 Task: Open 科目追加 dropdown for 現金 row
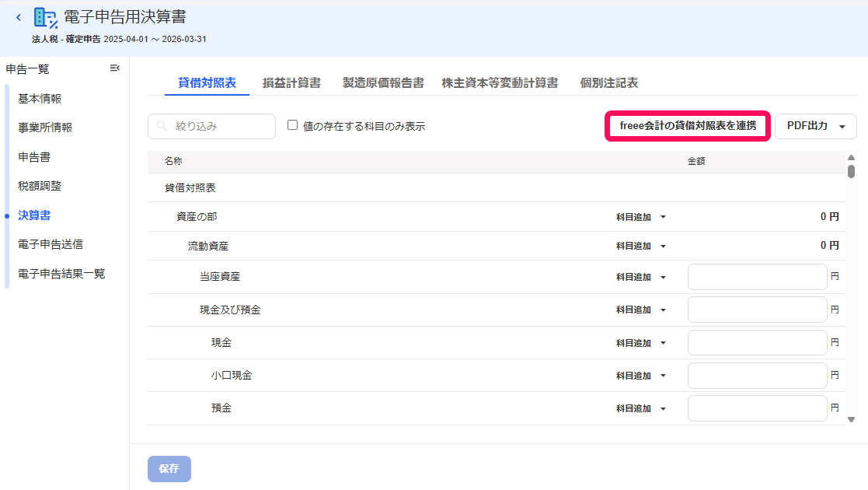pos(641,343)
